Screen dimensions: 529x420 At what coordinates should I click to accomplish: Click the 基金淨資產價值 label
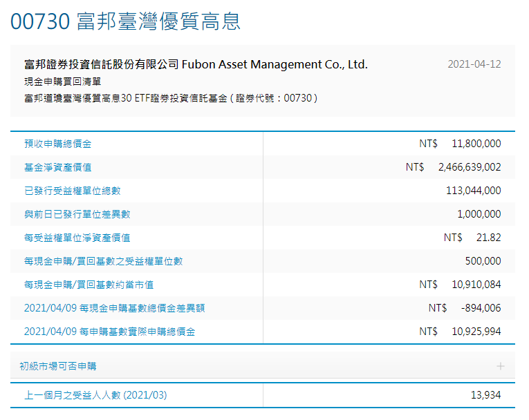[57, 167]
